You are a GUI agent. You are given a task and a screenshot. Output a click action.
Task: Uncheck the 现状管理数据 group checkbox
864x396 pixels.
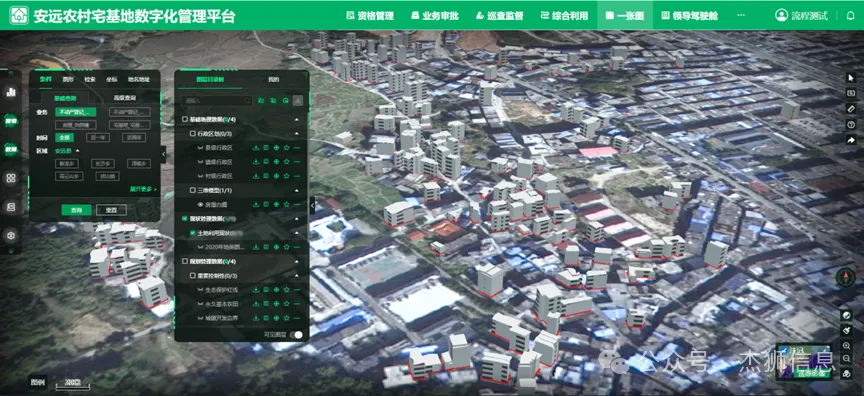185,219
